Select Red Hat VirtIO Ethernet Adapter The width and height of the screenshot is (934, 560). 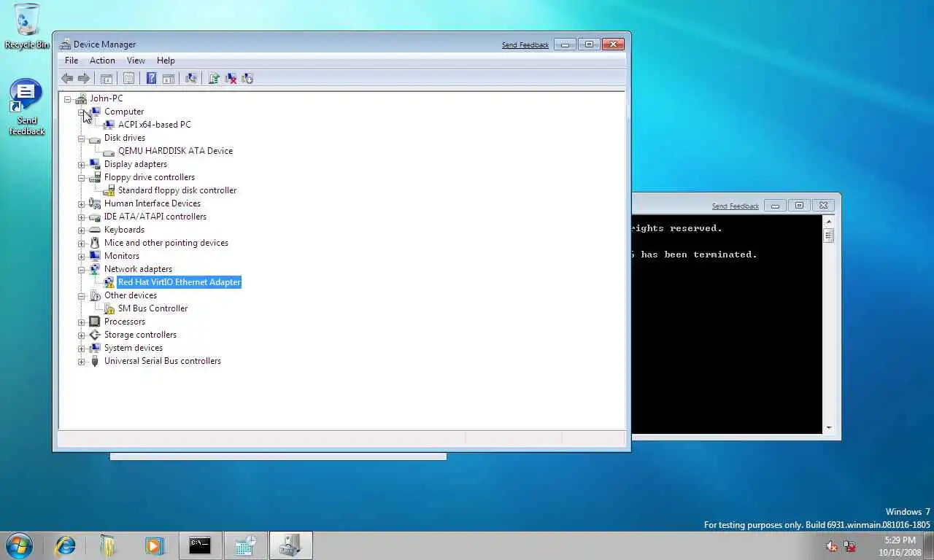click(179, 282)
